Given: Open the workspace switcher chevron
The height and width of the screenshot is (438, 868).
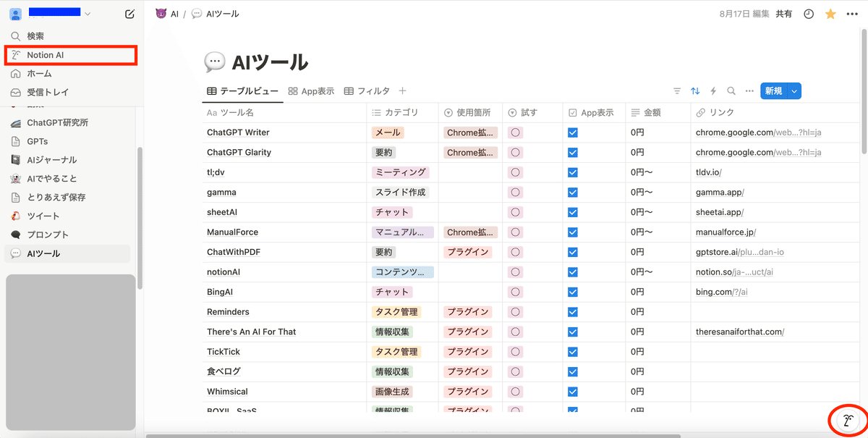Looking at the screenshot, I should point(88,14).
